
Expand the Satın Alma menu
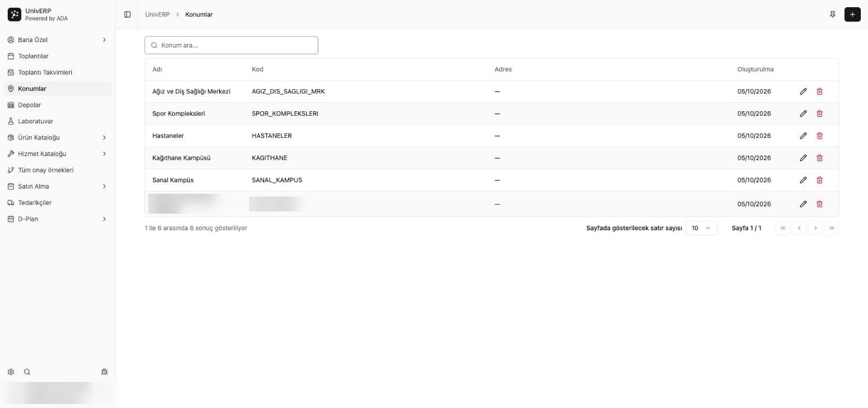tap(58, 187)
